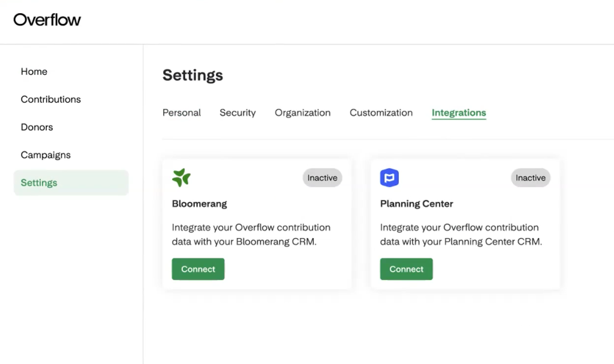Image resolution: width=614 pixels, height=364 pixels.
Task: Open Campaigns in the sidebar
Action: click(x=46, y=155)
